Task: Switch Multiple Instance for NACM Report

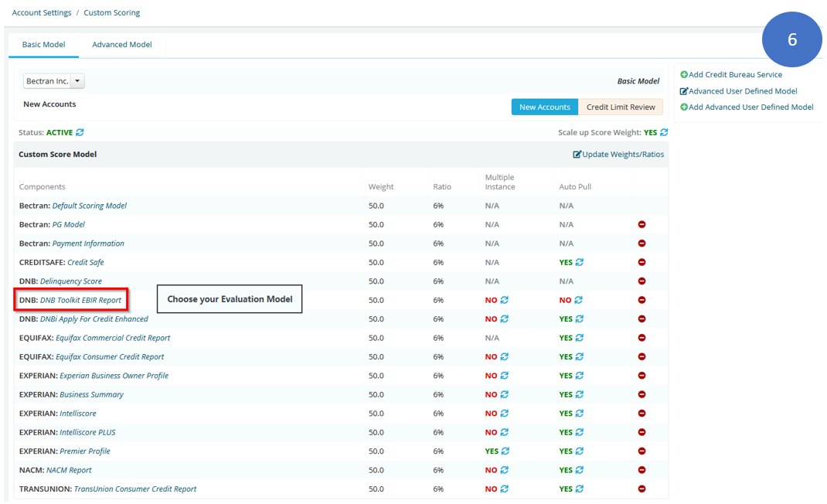Action: [504, 470]
